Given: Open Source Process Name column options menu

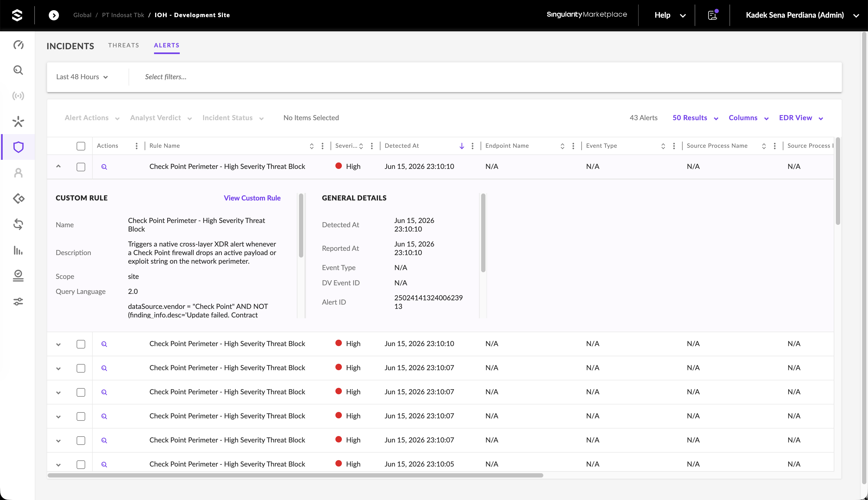Looking at the screenshot, I should tap(775, 146).
